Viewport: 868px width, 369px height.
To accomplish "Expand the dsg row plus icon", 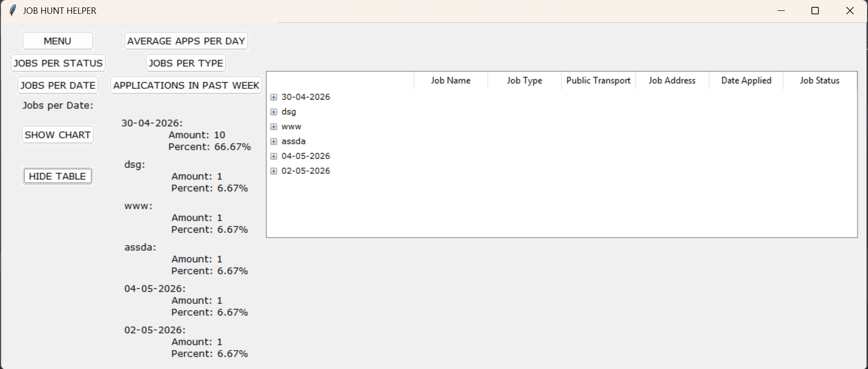I will (x=274, y=112).
